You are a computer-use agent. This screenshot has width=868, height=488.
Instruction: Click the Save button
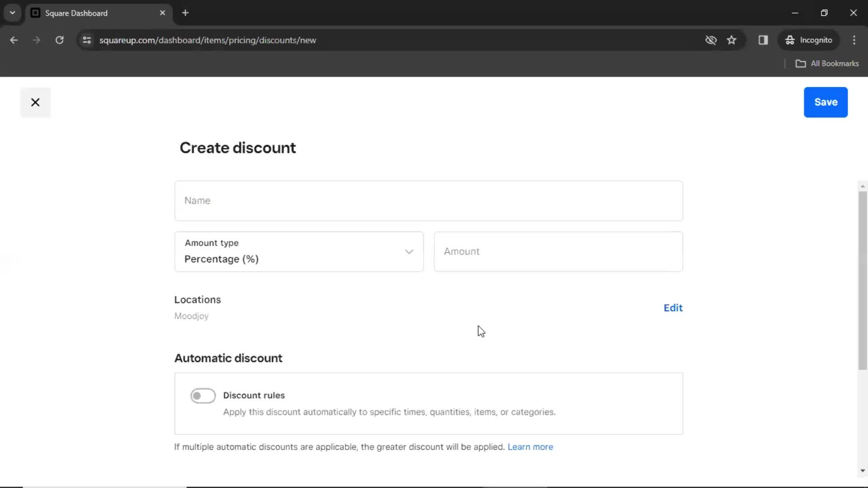point(826,102)
